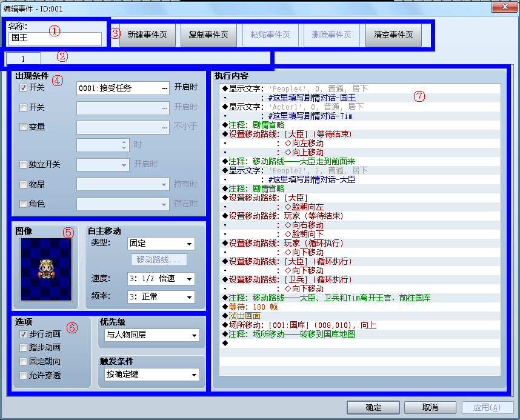Enable the second 开关 condition checkbox
The image size is (520, 420).
coord(23,107)
